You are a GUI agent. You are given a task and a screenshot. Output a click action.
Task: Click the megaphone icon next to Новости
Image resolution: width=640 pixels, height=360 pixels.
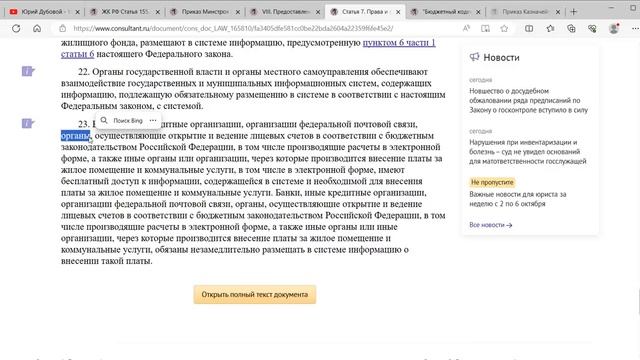point(474,57)
